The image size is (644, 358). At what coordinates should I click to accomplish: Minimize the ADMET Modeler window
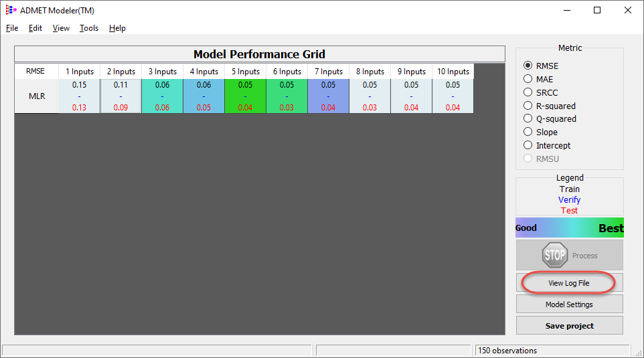tap(567, 10)
